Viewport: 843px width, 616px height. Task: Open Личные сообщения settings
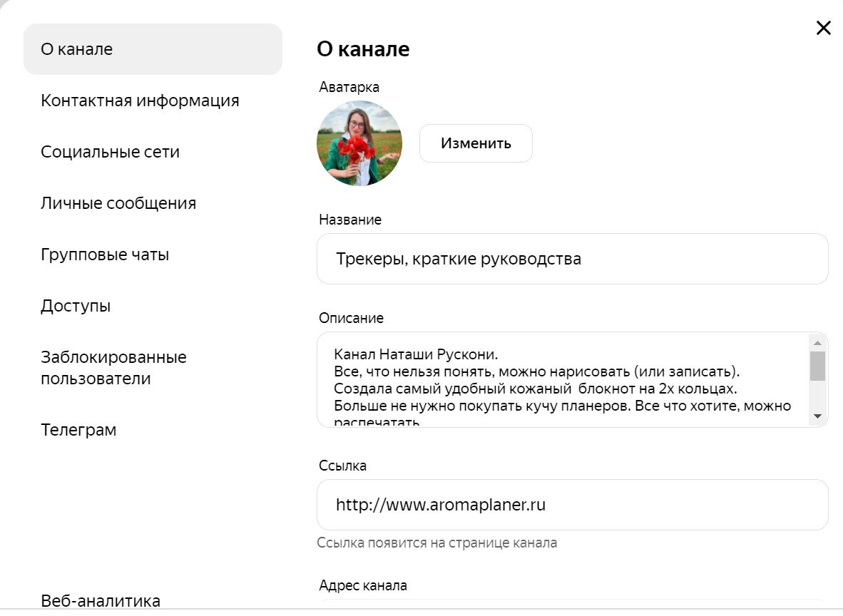(118, 202)
